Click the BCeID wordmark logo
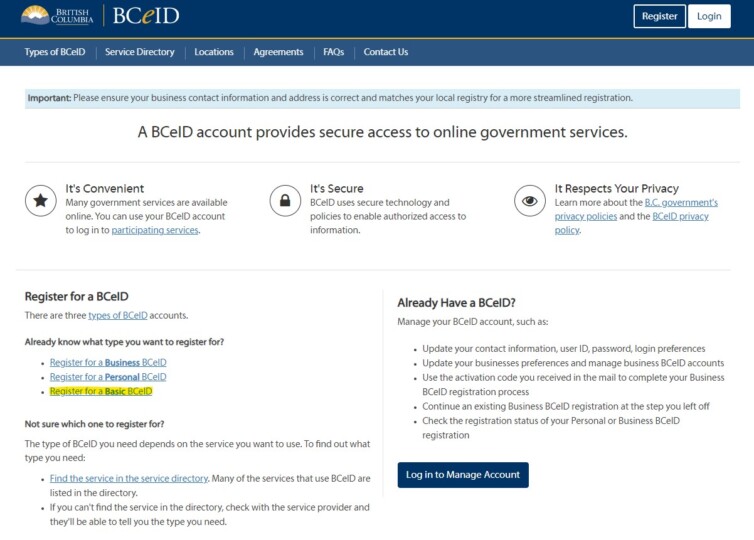The height and width of the screenshot is (540, 754). (x=146, y=16)
